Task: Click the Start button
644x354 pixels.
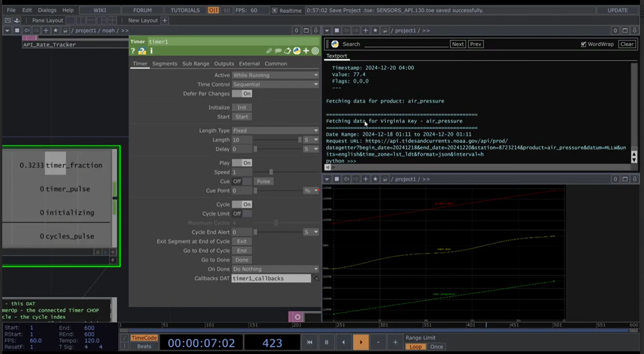Action: click(242, 117)
